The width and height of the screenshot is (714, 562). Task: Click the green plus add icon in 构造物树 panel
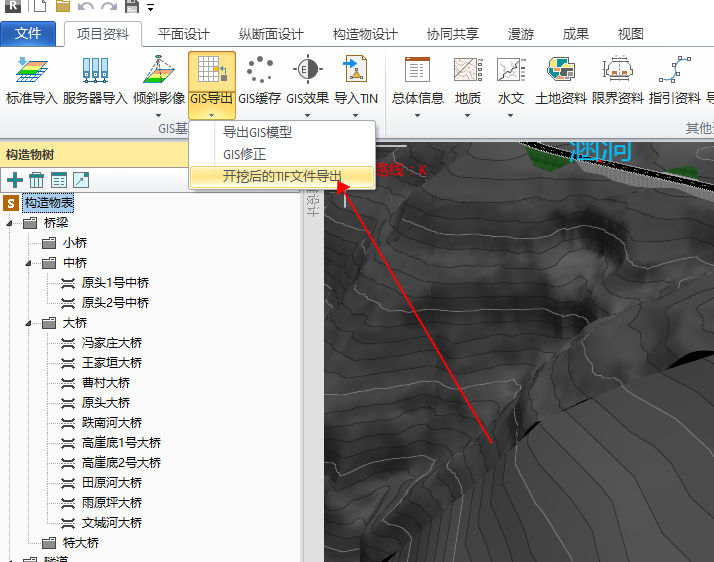pos(15,180)
